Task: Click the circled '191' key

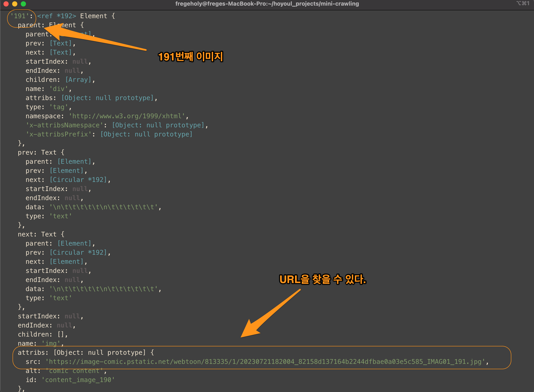Action: [19, 16]
